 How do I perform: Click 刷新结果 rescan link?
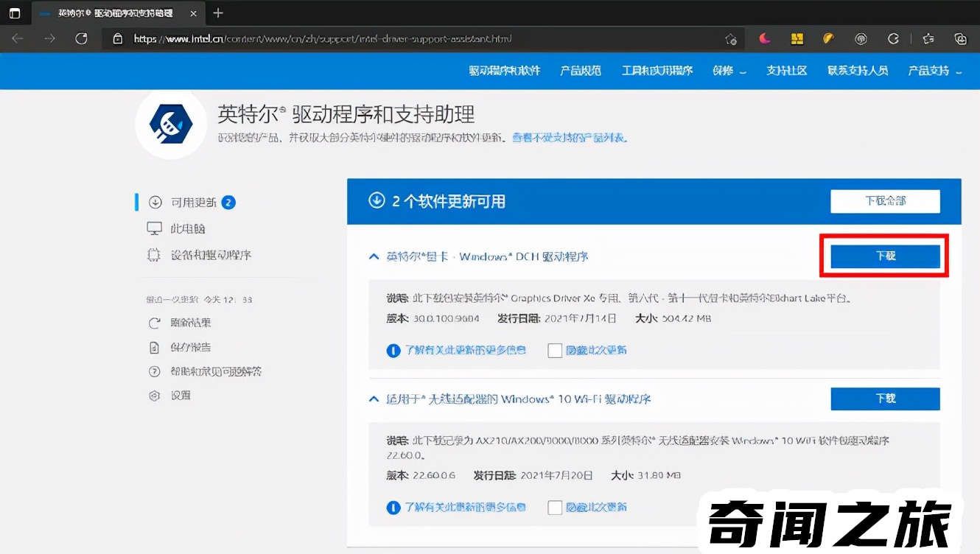point(191,323)
